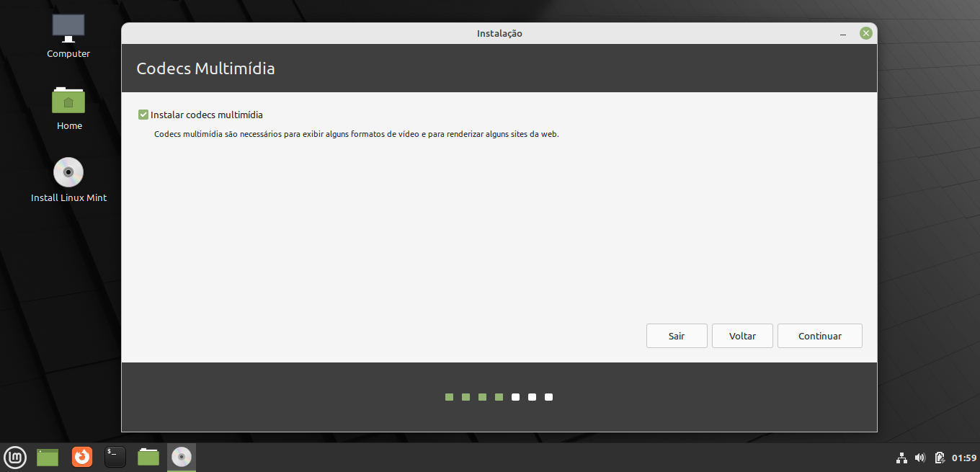Screen dimensions: 980x472
Task: Uncheck Instalar codecs multimídia checkbox
Action: coord(143,115)
